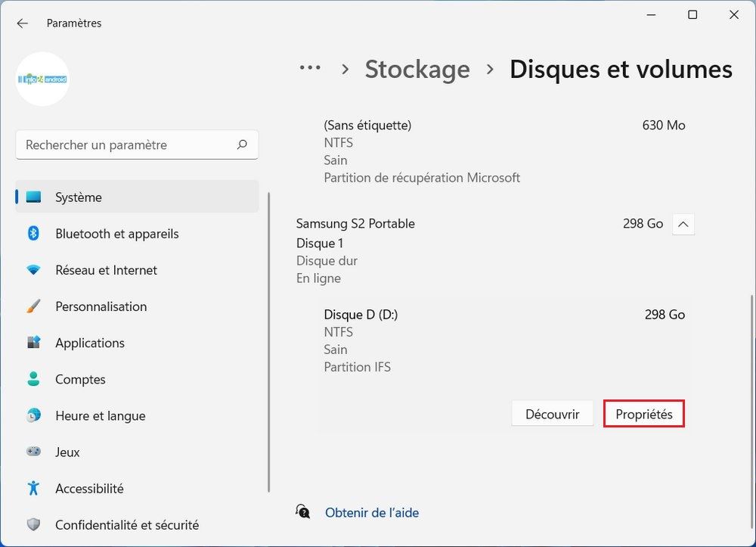Click the Comptes person icon
The height and width of the screenshot is (547, 756).
[33, 379]
